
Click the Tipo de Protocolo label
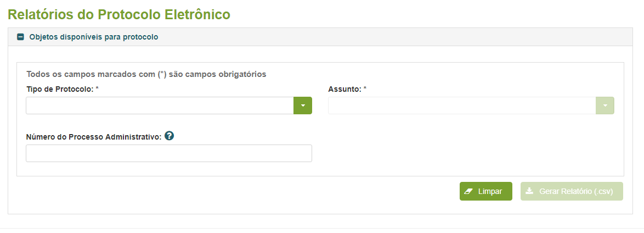(60, 89)
